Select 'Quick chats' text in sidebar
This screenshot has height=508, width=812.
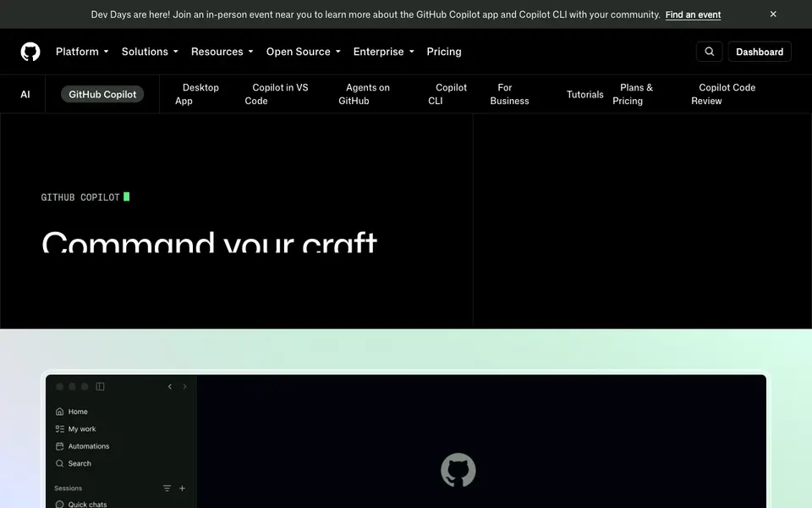87,505
